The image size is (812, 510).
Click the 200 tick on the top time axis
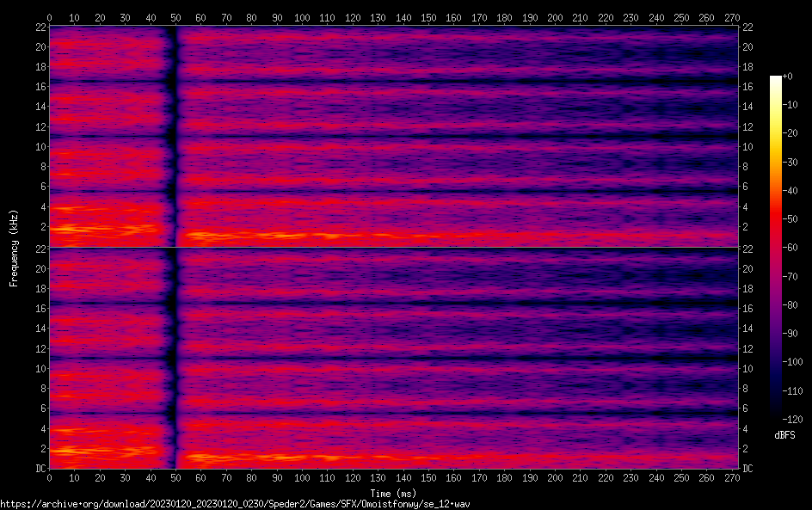tap(556, 16)
